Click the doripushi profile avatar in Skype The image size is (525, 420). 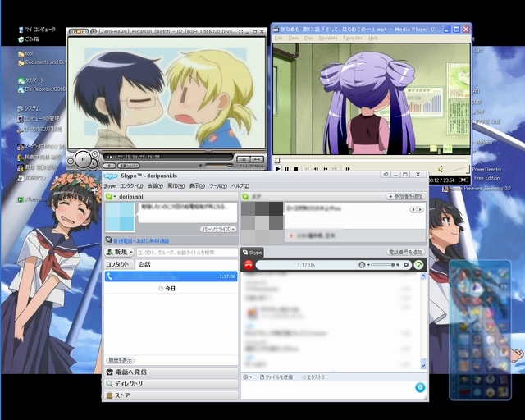120,217
